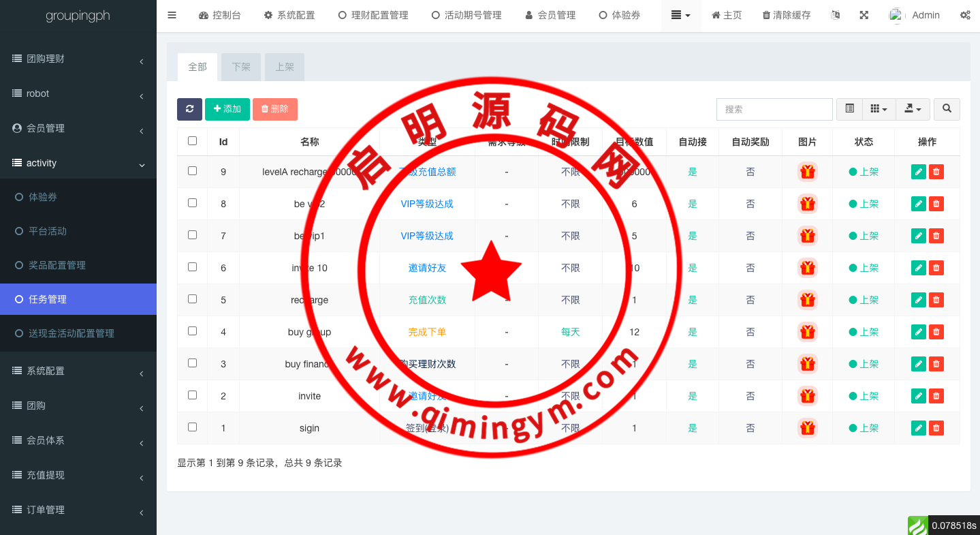Check the select-all checkbox in table header
The height and width of the screenshot is (535, 980).
click(192, 141)
